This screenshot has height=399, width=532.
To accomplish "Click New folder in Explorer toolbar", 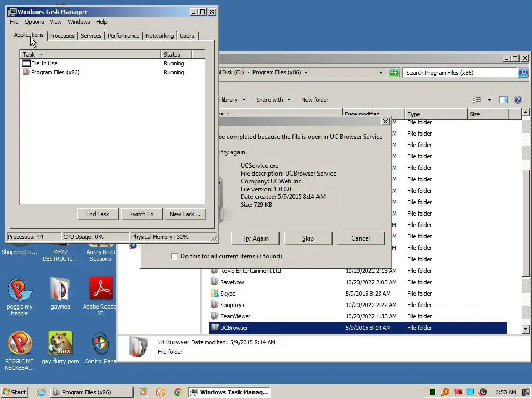I will [x=315, y=99].
